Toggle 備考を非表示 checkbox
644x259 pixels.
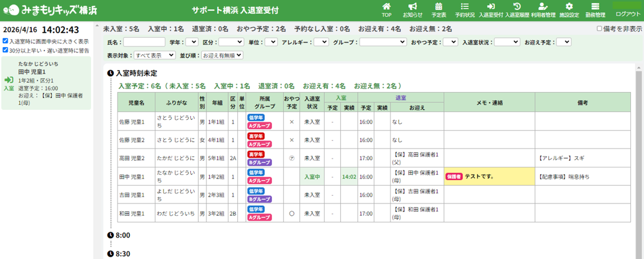pyautogui.click(x=599, y=29)
